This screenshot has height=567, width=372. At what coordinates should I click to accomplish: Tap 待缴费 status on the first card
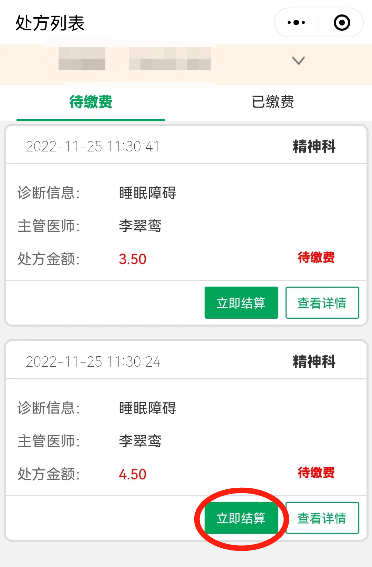pos(316,257)
